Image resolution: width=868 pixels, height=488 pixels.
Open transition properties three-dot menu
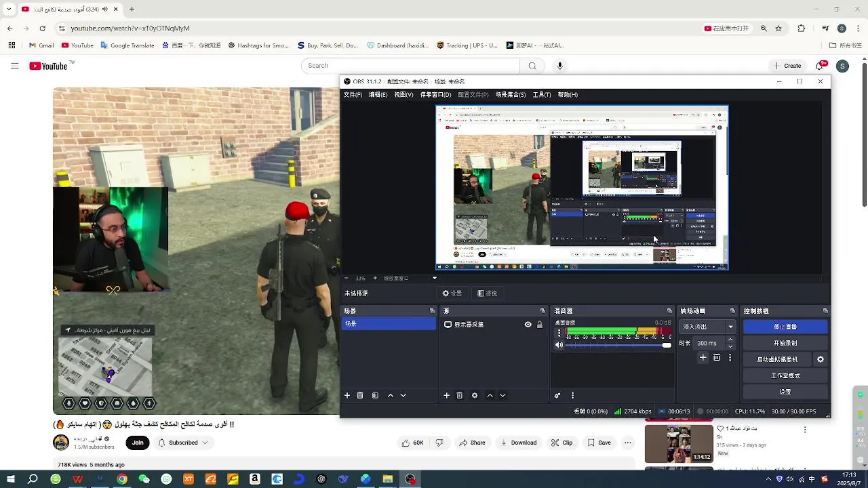730,357
